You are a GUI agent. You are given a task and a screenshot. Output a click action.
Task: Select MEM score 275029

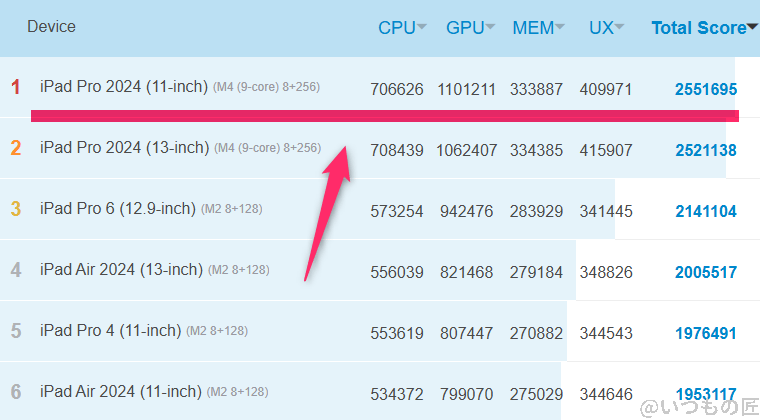coord(536,394)
